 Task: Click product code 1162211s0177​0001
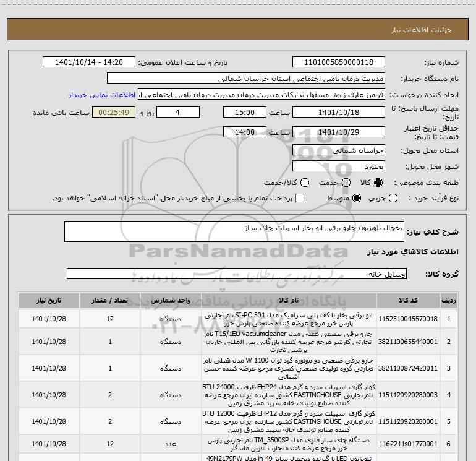click(x=408, y=444)
